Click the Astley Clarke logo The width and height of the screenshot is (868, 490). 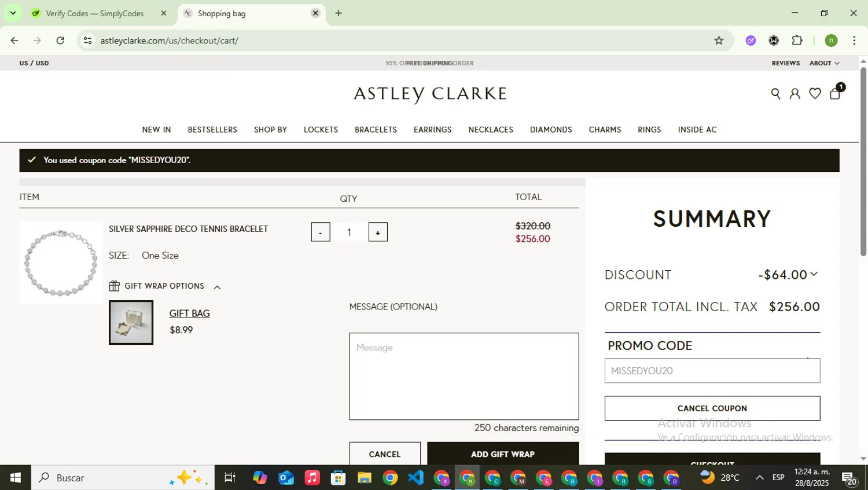[430, 94]
